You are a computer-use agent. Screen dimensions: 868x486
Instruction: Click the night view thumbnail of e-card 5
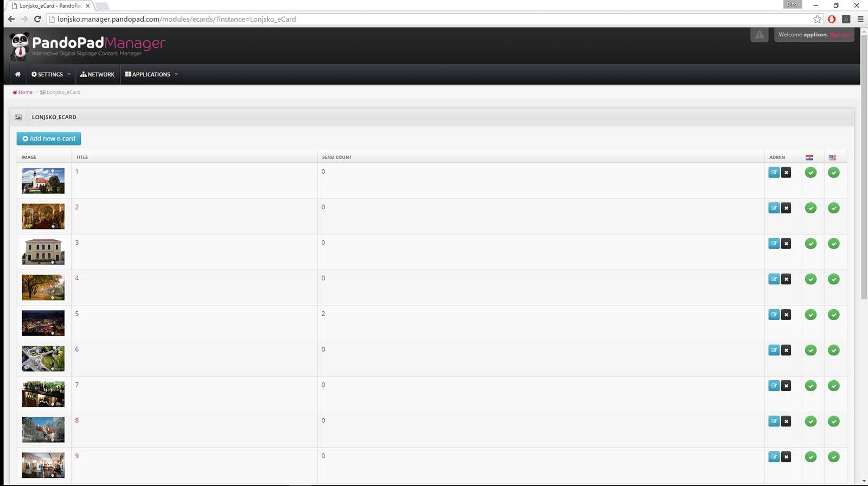[x=43, y=323]
